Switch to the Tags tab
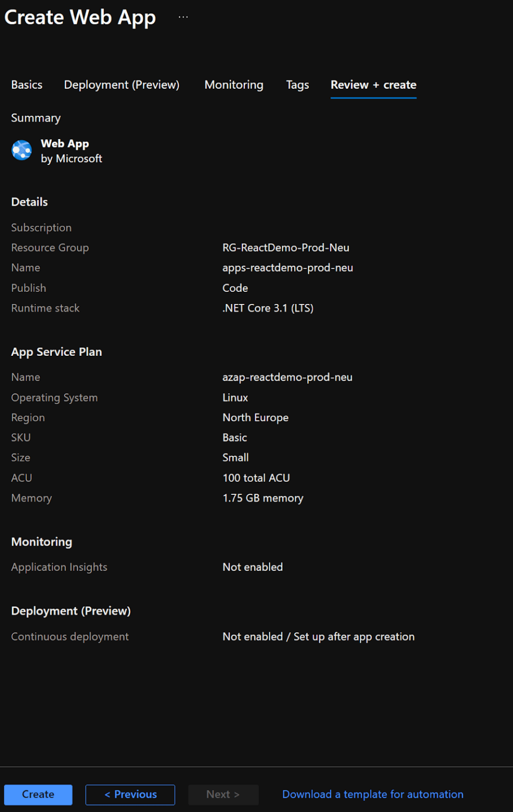 pyautogui.click(x=297, y=85)
